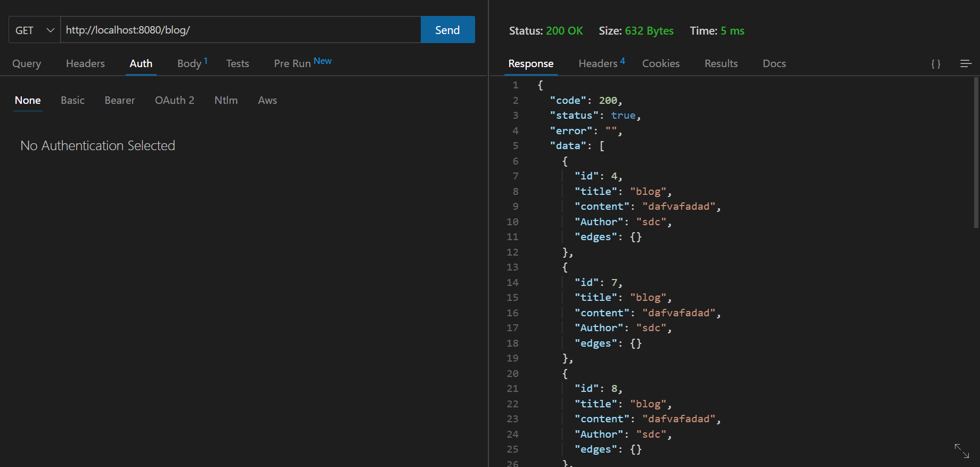The height and width of the screenshot is (467, 980).
Task: Choose Basic authentication
Action: click(72, 100)
